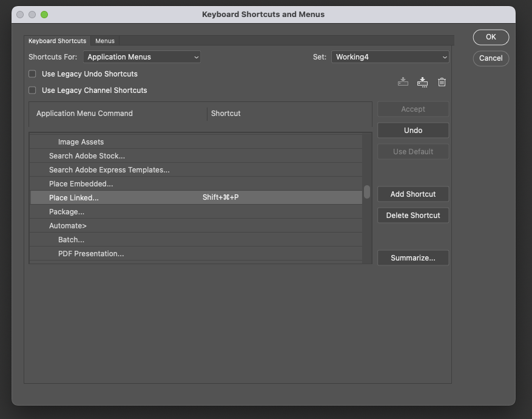Create a new shortcut set from current set
Screen dimensions: 532x419
pyautogui.click(x=422, y=81)
